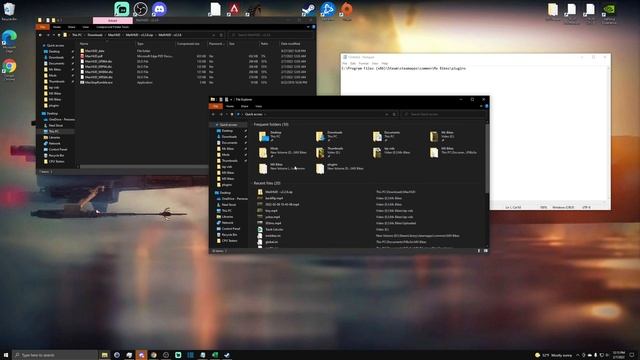Open the Discord desktop shortcut
This screenshot has width=640, height=360.
click(x=159, y=9)
